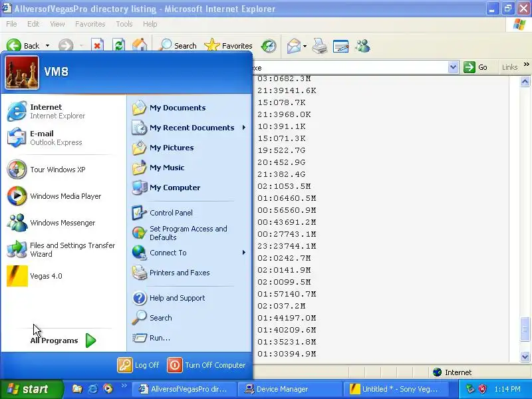Screen dimensions: 532x399
Task: Open Control Panel
Action: click(190, 213)
